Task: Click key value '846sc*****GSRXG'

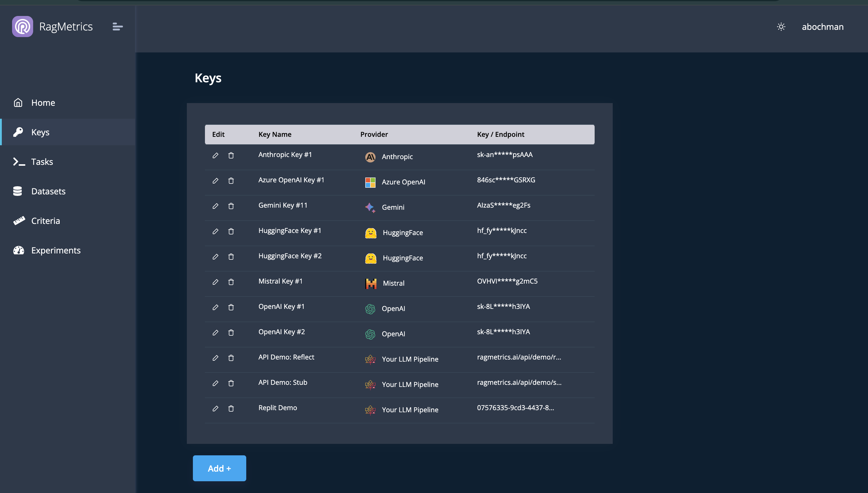Action: 506,180
